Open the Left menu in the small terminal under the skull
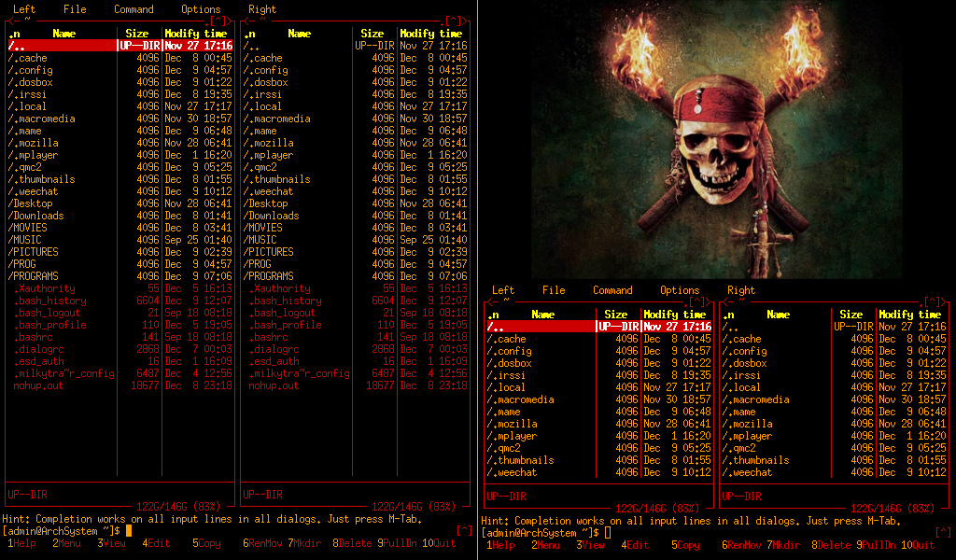Viewport: 956px width, 560px height. point(503,290)
